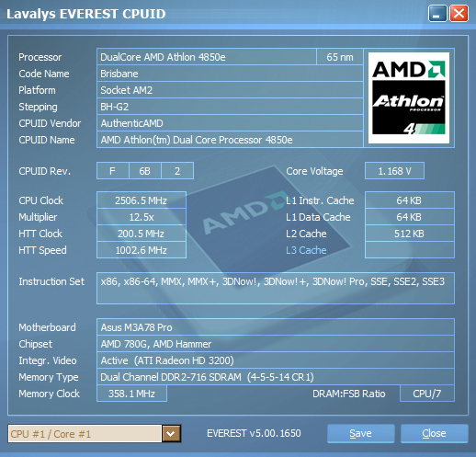Click the 1.168 V core voltage value
This screenshot has height=457, width=476.
click(394, 171)
